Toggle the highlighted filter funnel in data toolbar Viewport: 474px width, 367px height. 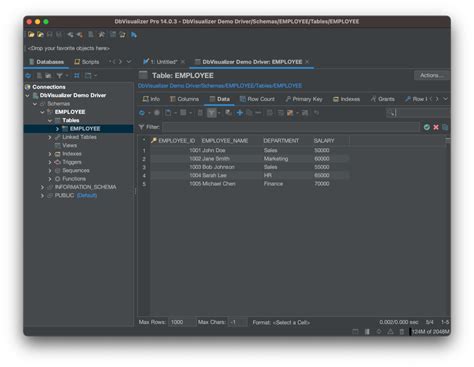[x=212, y=113]
